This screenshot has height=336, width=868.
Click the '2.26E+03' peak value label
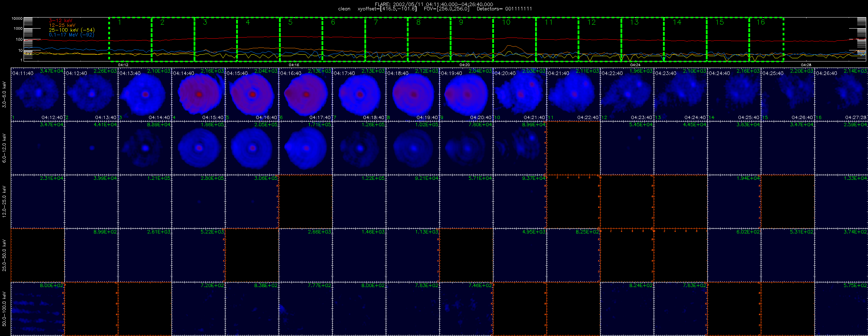pyautogui.click(x=105, y=71)
